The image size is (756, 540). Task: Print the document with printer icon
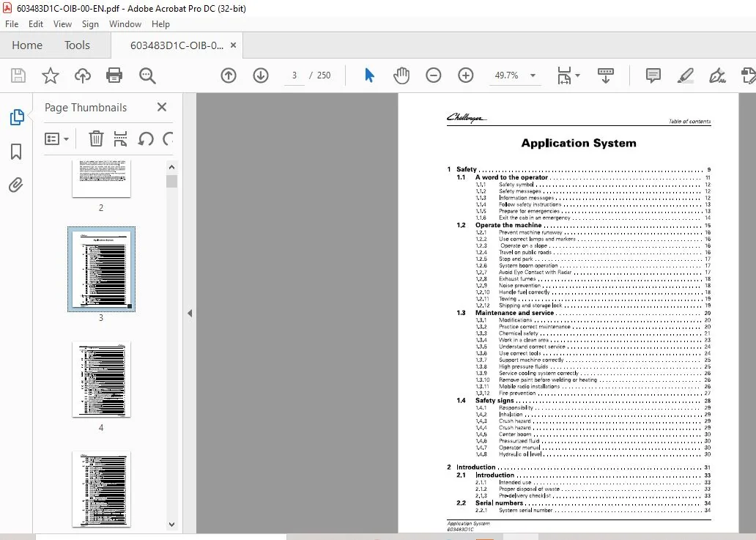[x=114, y=75]
